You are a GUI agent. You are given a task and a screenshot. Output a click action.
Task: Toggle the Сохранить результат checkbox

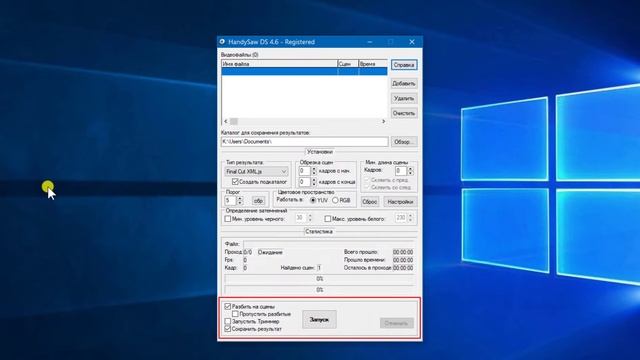(228, 329)
